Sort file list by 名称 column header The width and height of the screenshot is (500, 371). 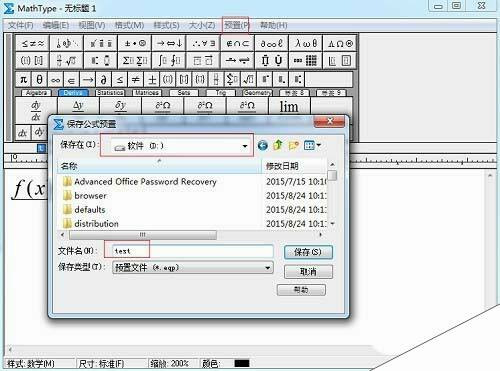coord(159,166)
